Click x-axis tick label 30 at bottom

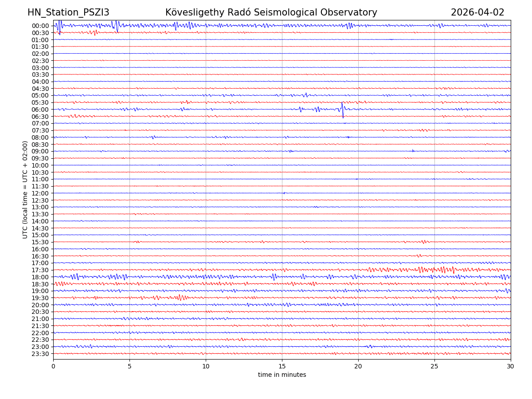(511, 366)
